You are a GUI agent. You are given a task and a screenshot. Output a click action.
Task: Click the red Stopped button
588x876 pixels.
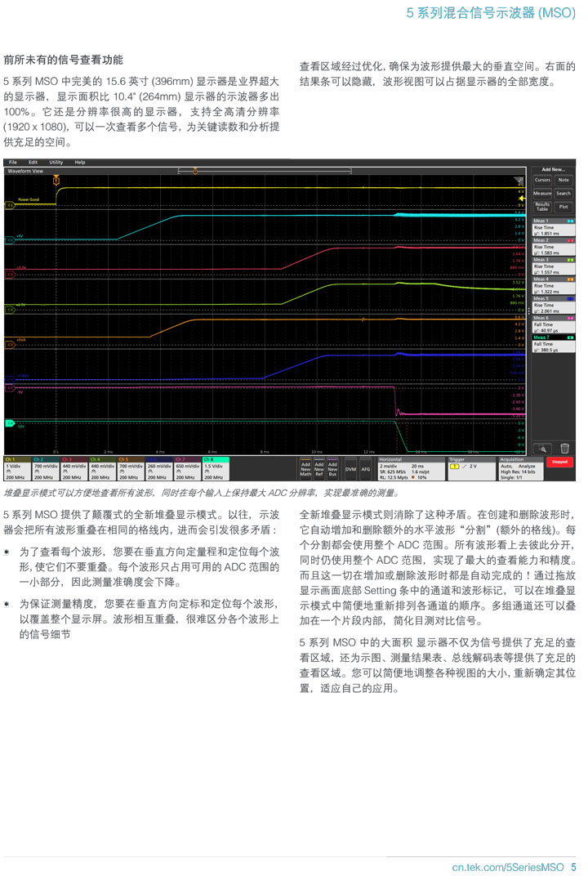[559, 462]
